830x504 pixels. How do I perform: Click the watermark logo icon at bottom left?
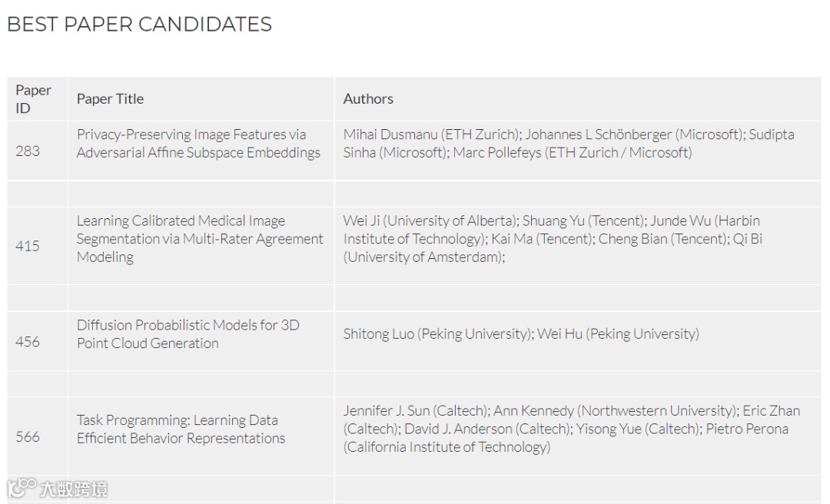(22, 487)
